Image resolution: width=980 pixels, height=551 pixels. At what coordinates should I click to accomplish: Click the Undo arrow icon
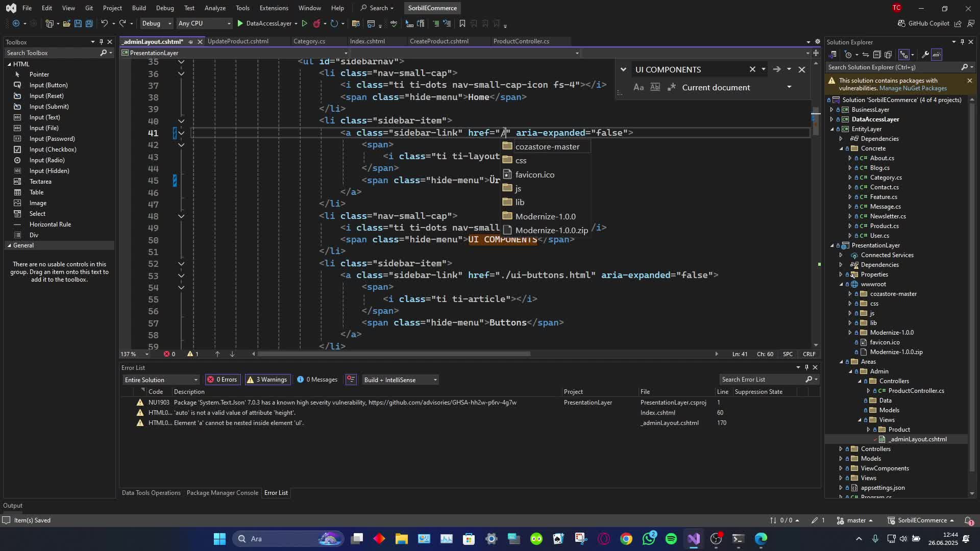[x=104, y=23]
